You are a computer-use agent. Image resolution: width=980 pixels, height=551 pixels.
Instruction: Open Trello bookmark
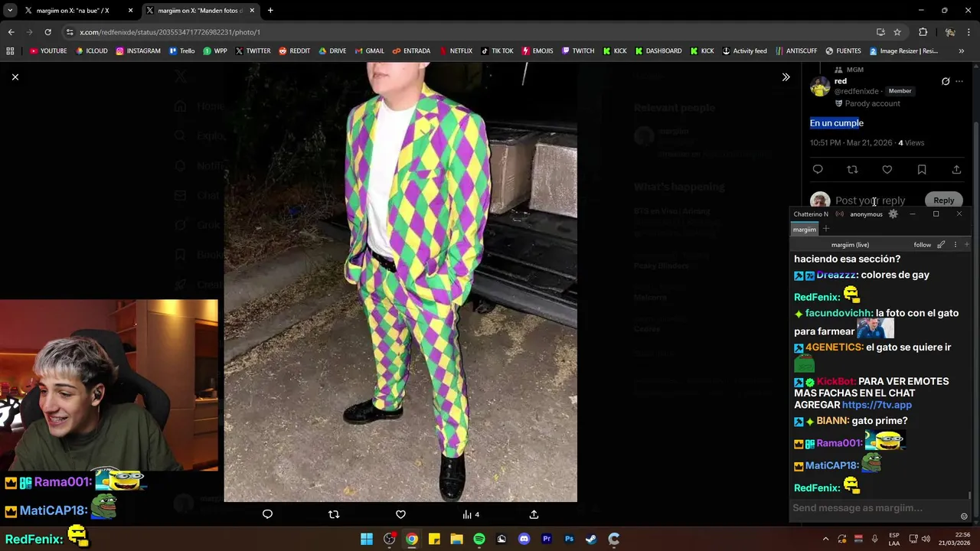(181, 51)
